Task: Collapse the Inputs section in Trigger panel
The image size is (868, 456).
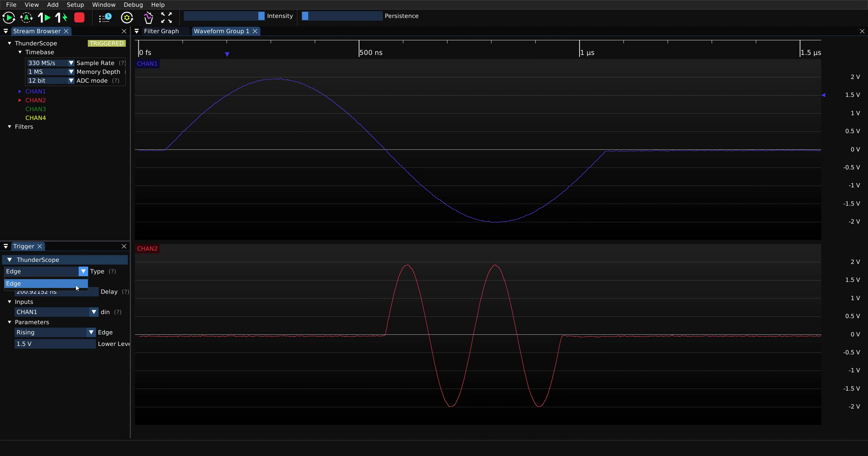Action: [9, 302]
